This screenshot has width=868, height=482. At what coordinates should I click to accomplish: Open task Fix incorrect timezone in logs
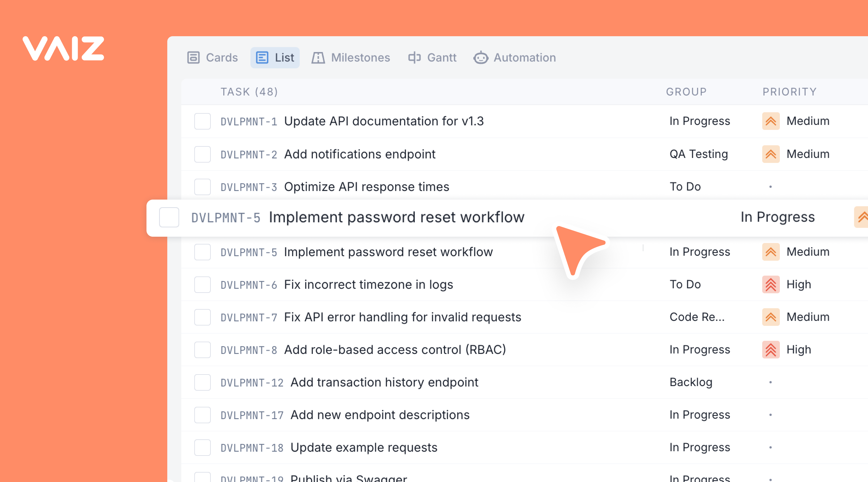[368, 284]
